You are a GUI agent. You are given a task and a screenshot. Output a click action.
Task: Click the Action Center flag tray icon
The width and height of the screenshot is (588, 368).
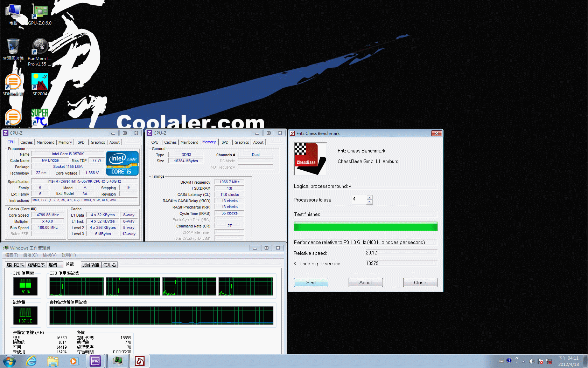[x=540, y=361]
